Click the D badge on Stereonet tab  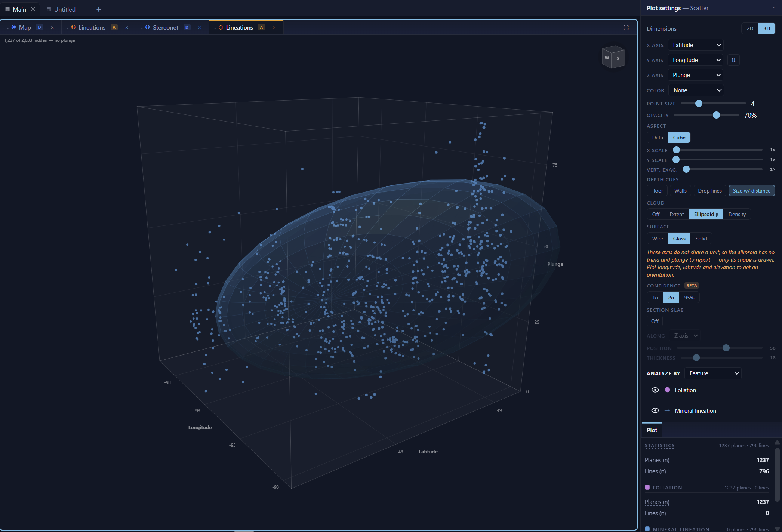[x=187, y=27]
